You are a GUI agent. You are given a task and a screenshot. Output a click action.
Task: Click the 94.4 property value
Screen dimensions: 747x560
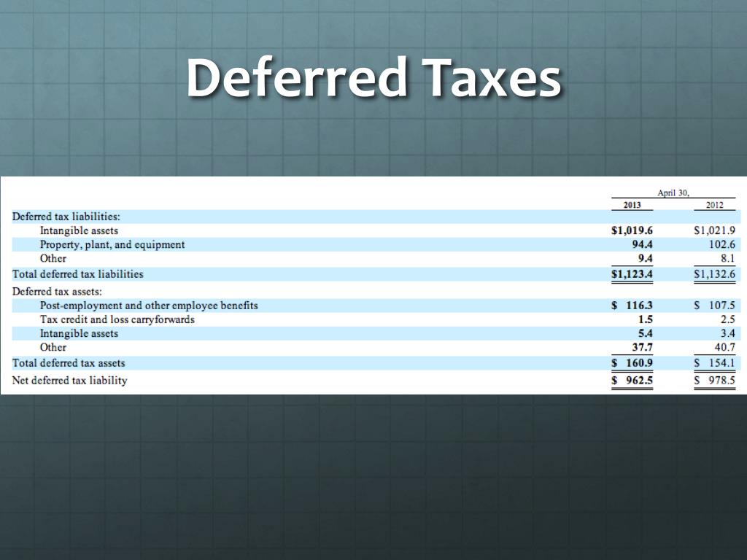(x=642, y=245)
